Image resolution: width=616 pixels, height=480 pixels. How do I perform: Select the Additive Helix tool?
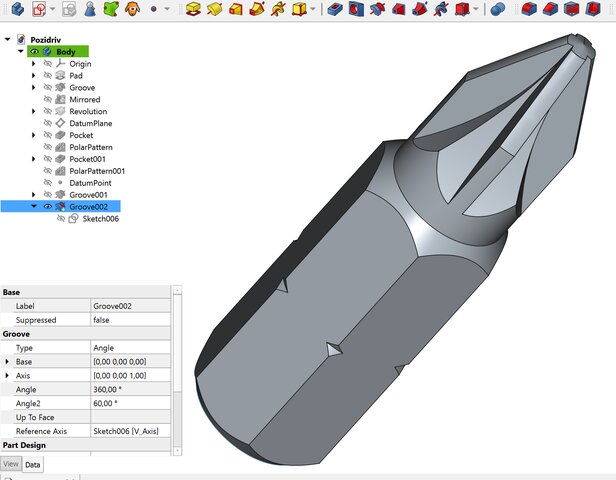[278, 9]
